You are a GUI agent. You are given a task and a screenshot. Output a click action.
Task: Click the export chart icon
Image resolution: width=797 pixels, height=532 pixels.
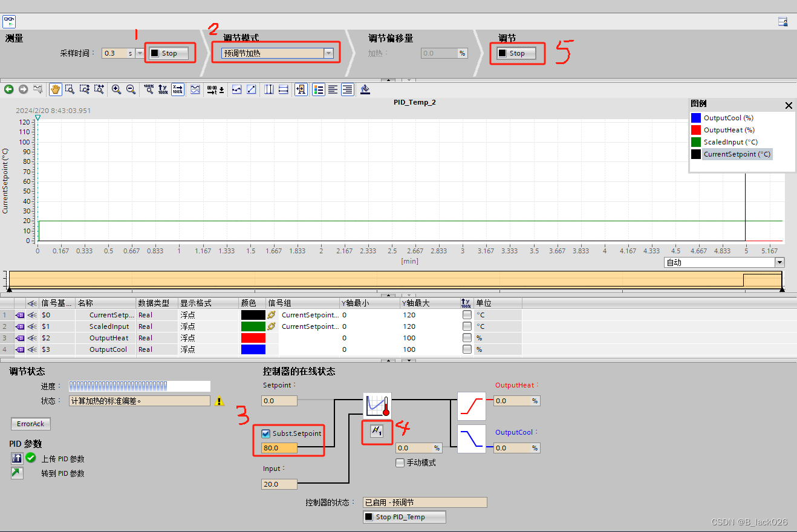(365, 89)
